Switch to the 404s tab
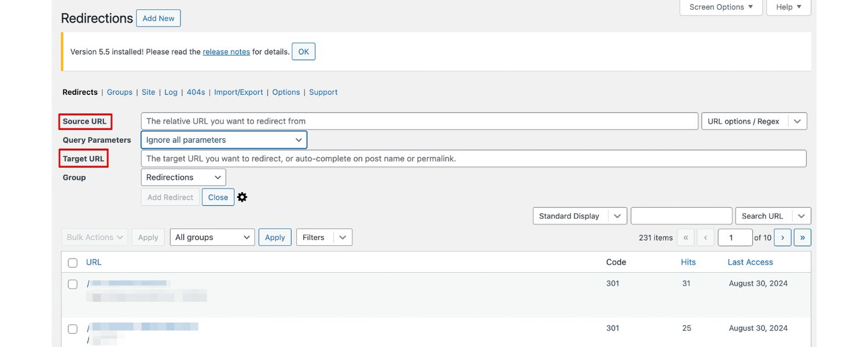Image resolution: width=868 pixels, height=347 pixels. 196,93
